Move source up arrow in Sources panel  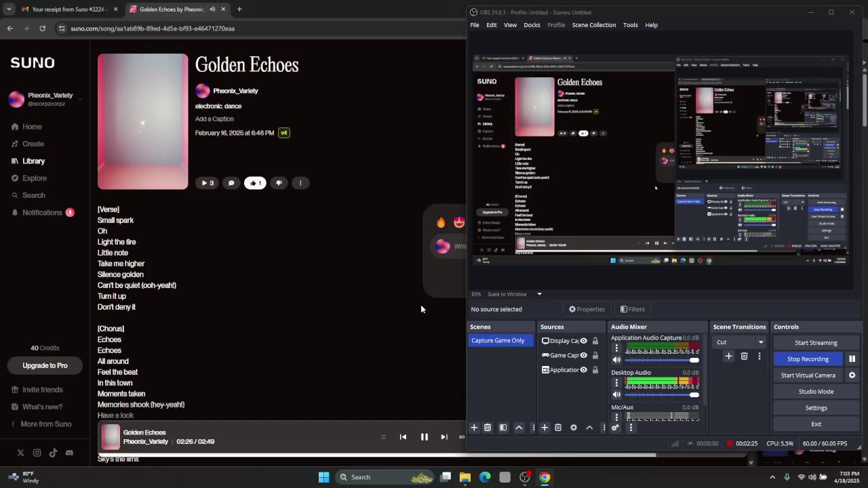tap(589, 428)
